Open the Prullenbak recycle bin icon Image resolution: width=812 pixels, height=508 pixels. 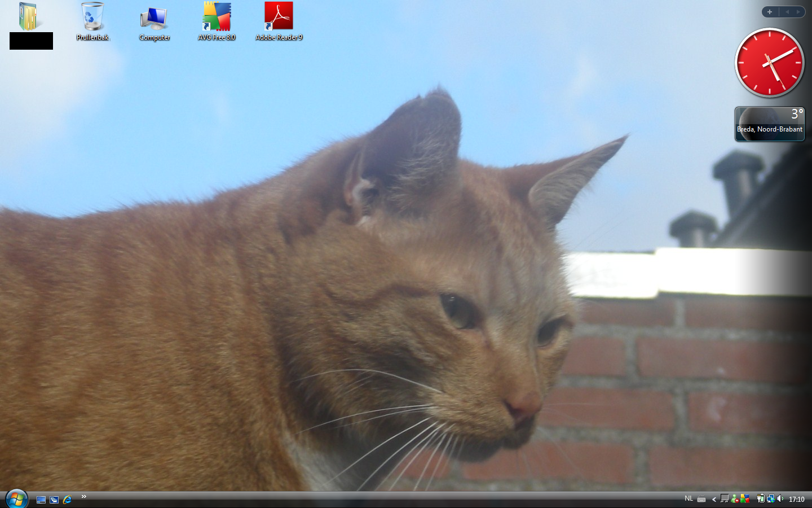[x=92, y=21]
